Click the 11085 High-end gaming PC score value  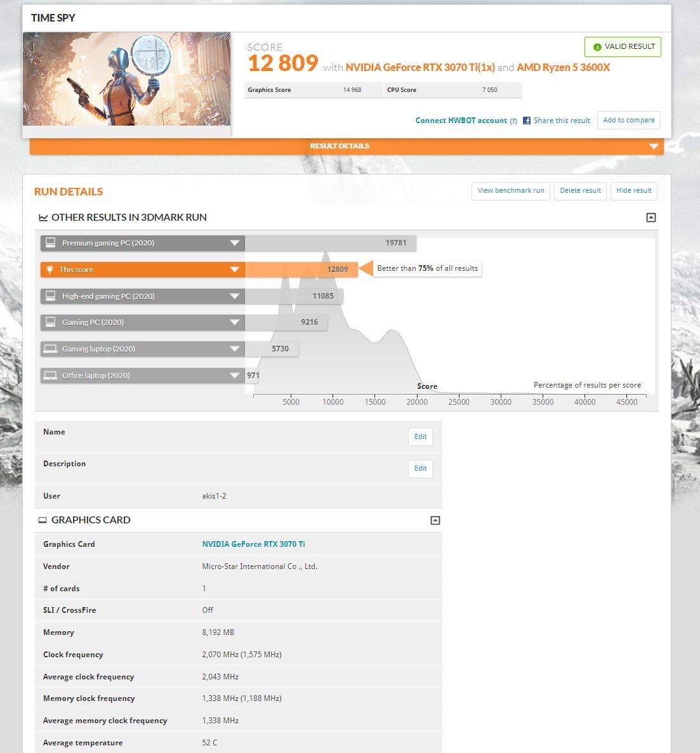323,296
